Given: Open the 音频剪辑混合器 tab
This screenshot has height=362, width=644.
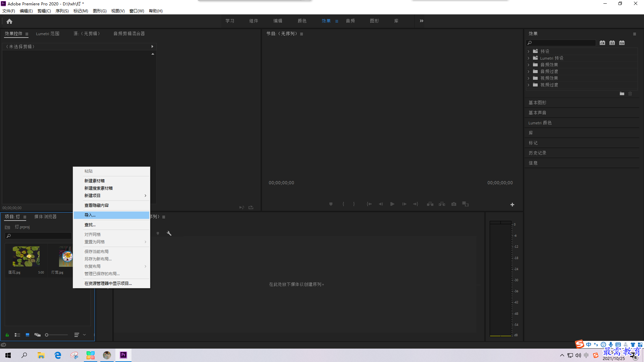Looking at the screenshot, I should [129, 34].
